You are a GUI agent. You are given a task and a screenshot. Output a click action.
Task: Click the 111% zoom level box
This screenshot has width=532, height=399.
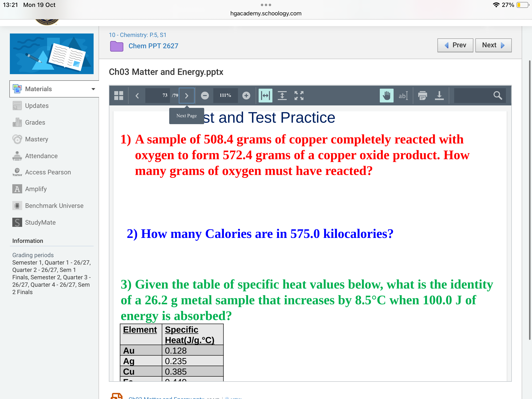[x=225, y=96]
